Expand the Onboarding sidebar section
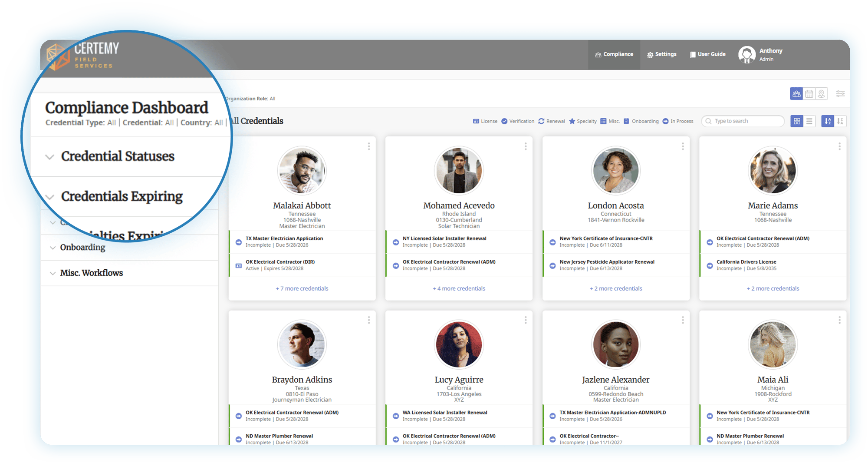The height and width of the screenshot is (463, 868). click(82, 248)
